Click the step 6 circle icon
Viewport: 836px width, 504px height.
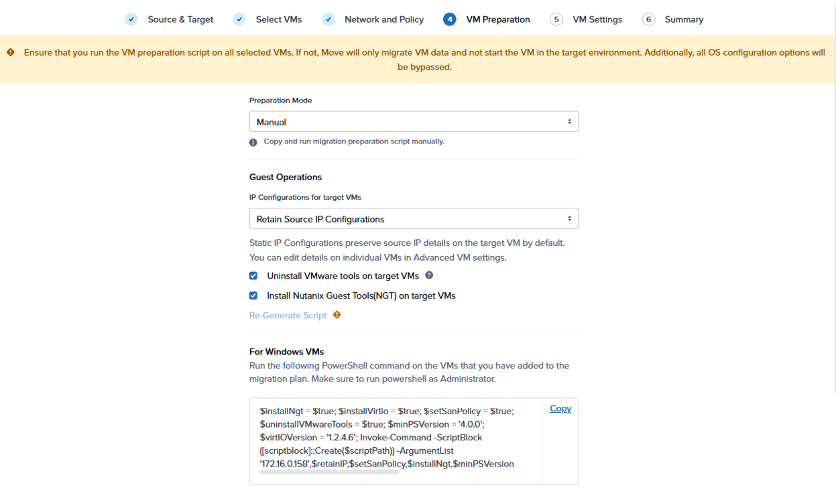pos(648,19)
